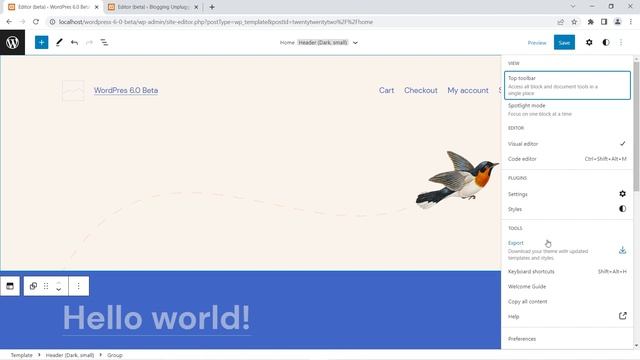Viewport: 640px width, 360px height.
Task: Open the Welcome Guide
Action: click(567, 287)
